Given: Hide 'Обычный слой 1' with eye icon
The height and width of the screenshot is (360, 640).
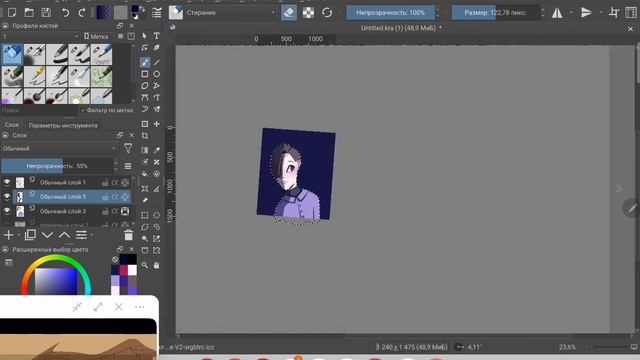Looking at the screenshot, I should pyautogui.click(x=7, y=182).
